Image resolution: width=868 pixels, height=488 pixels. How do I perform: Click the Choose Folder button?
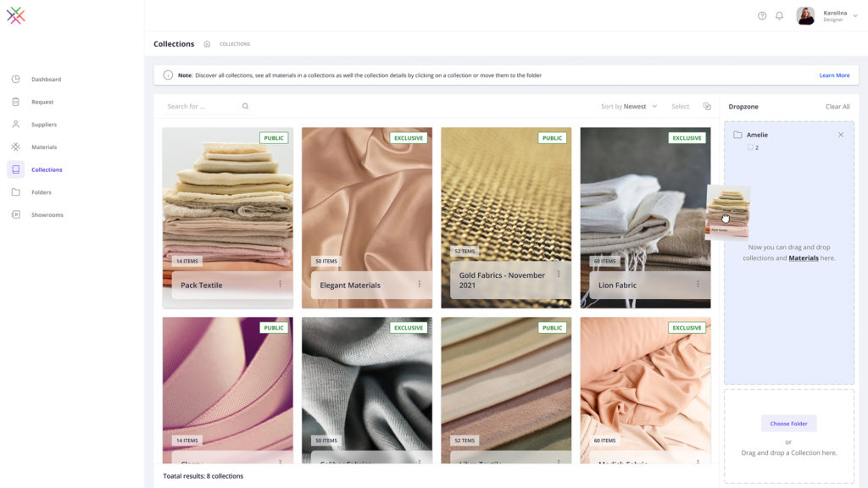(x=788, y=424)
